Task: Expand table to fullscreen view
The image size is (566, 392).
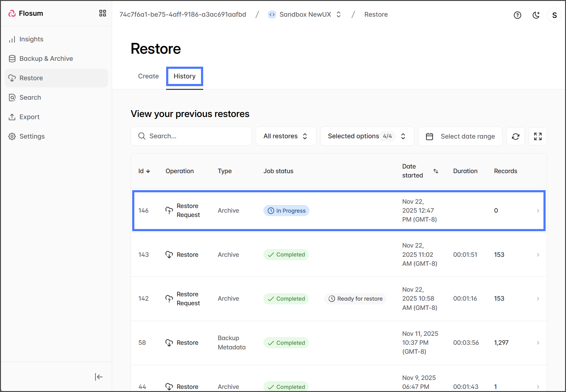Action: point(538,136)
